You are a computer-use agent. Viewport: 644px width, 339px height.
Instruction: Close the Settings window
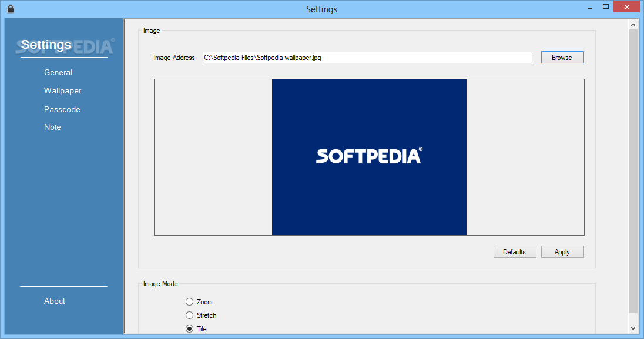pos(627,7)
